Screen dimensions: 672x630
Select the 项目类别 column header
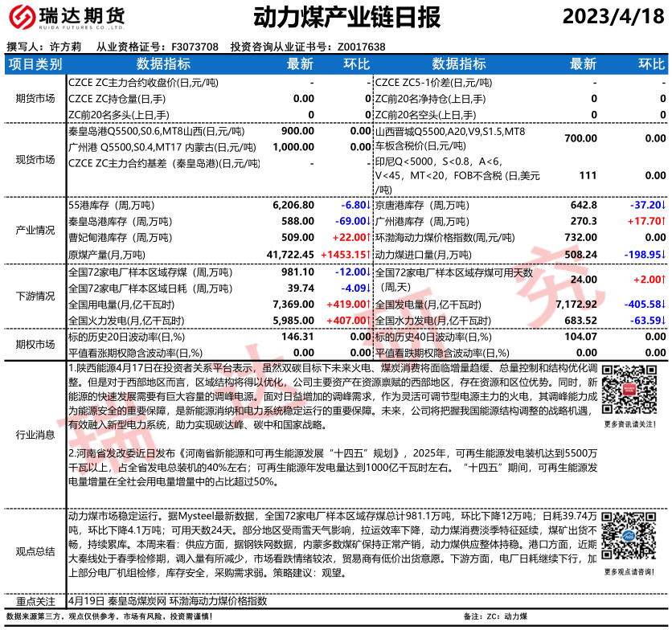(35, 64)
